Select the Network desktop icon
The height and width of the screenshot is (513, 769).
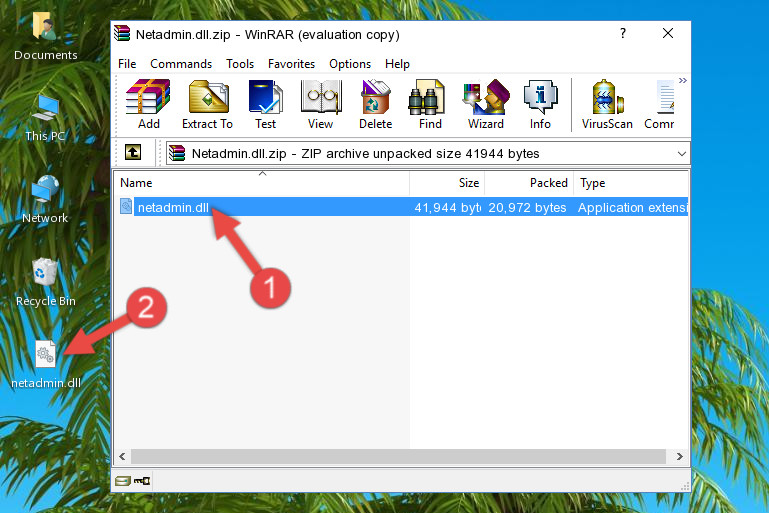click(x=45, y=199)
